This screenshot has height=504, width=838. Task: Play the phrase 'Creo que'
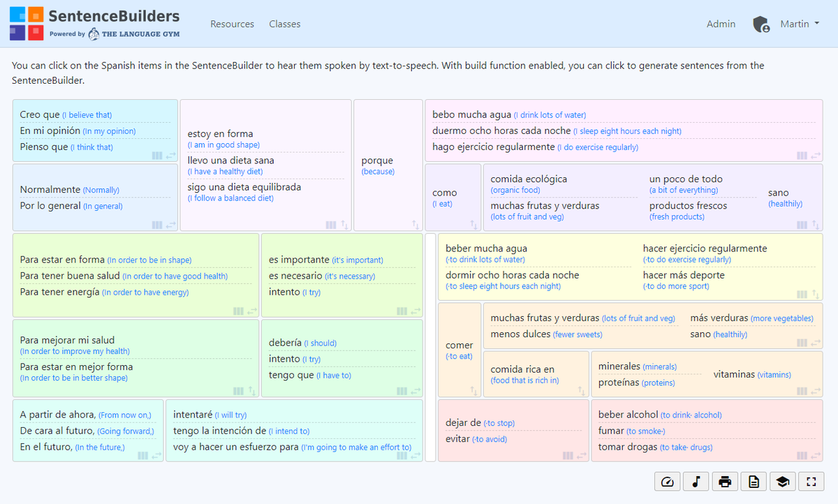(x=40, y=114)
